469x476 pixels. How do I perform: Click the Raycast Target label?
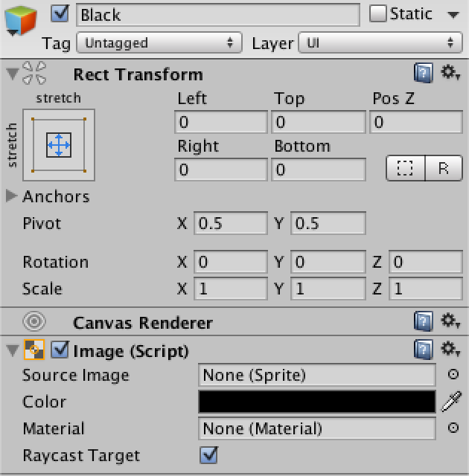[x=81, y=456]
